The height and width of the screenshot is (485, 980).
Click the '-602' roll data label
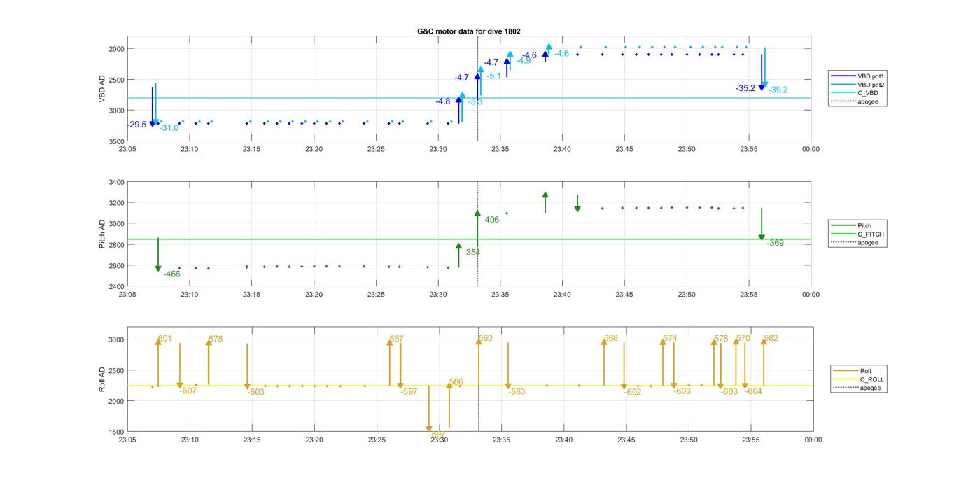coord(633,392)
